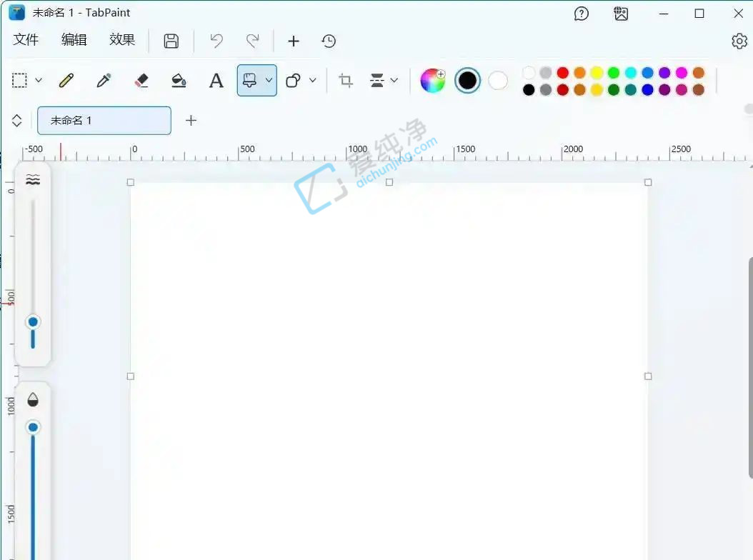Pick dark blue palette swatch in bottom row
Viewport: 753px width, 560px height.
pyautogui.click(x=647, y=90)
